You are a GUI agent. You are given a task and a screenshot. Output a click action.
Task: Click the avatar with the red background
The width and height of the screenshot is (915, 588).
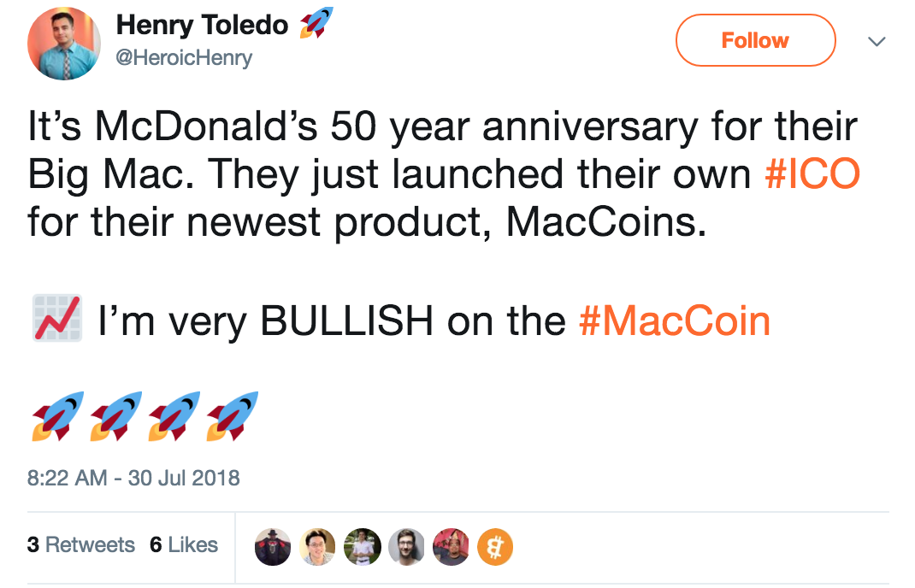(451, 546)
